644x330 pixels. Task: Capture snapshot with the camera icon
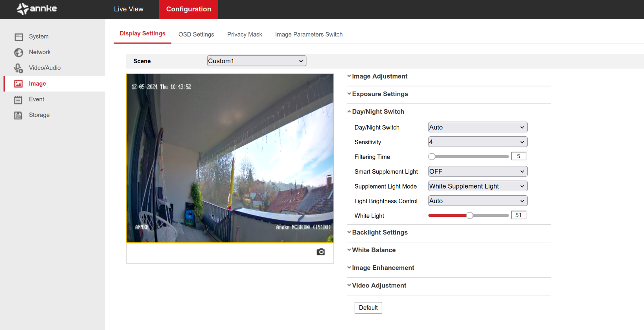click(320, 252)
